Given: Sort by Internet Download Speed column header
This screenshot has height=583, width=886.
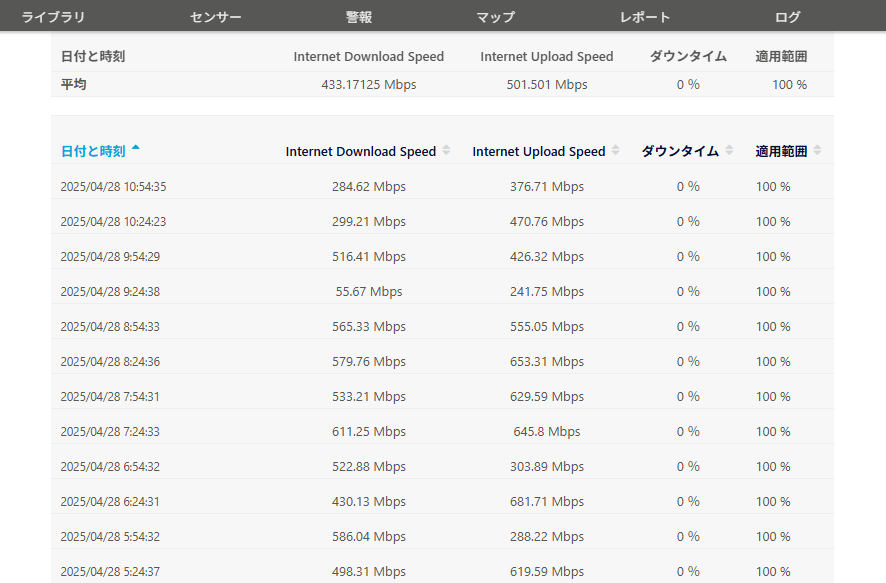Looking at the screenshot, I should coord(361,151).
